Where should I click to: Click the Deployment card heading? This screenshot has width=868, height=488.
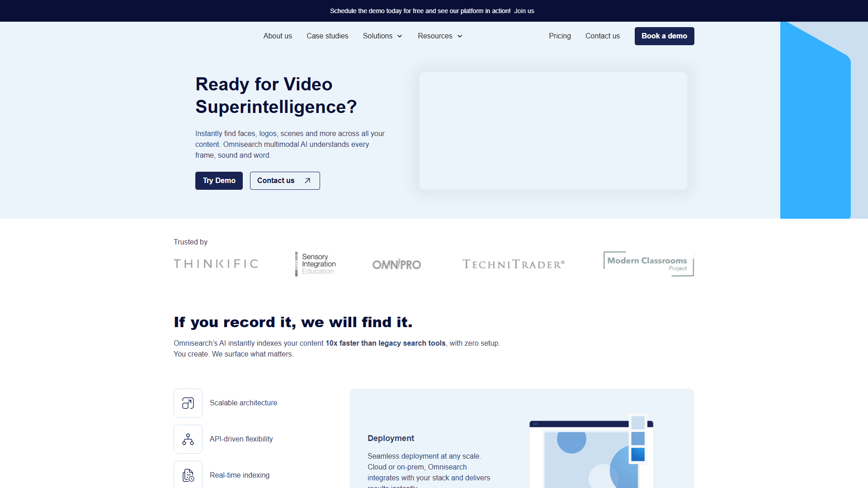tap(391, 438)
